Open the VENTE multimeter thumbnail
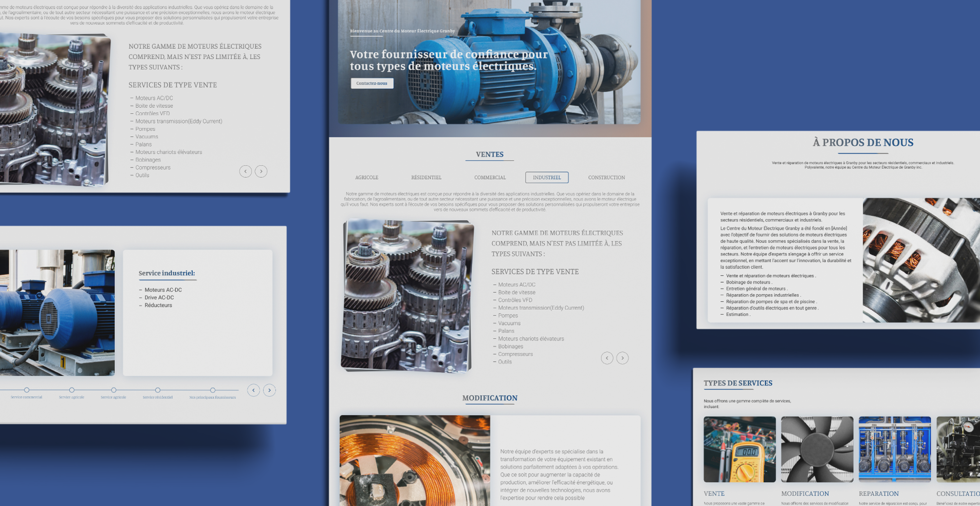The width and height of the screenshot is (980, 506). pos(739,449)
